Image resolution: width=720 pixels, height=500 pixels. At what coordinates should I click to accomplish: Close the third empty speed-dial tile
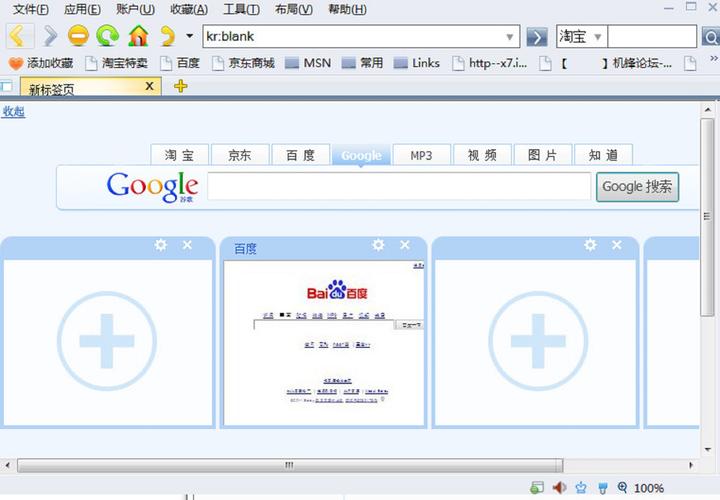coord(617,245)
